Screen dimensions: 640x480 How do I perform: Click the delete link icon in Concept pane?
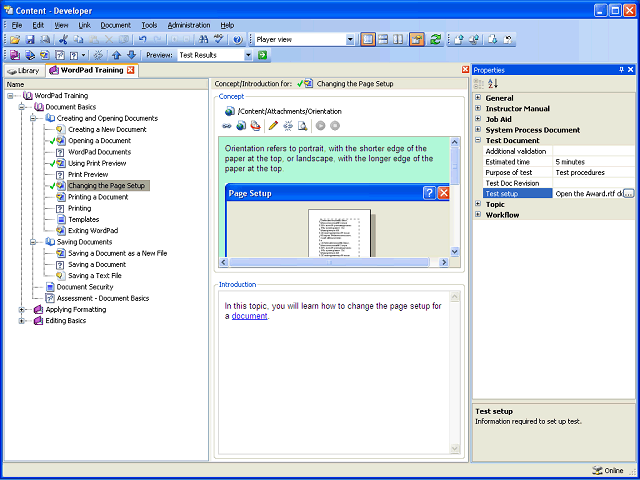coord(288,126)
